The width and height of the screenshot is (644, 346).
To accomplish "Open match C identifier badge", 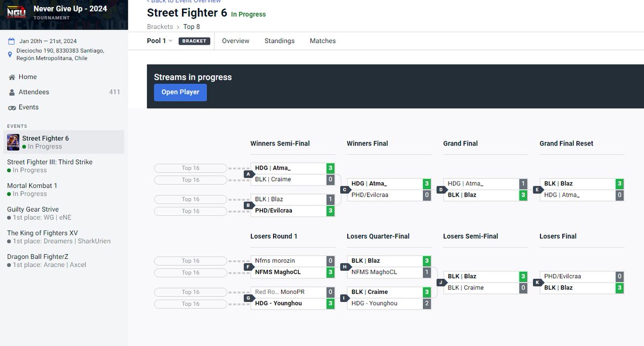I will click(x=345, y=190).
